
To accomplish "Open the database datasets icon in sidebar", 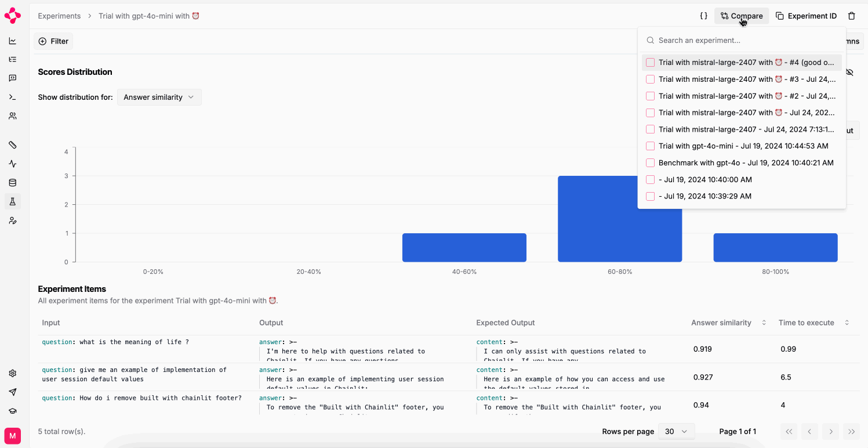I will pos(13,183).
